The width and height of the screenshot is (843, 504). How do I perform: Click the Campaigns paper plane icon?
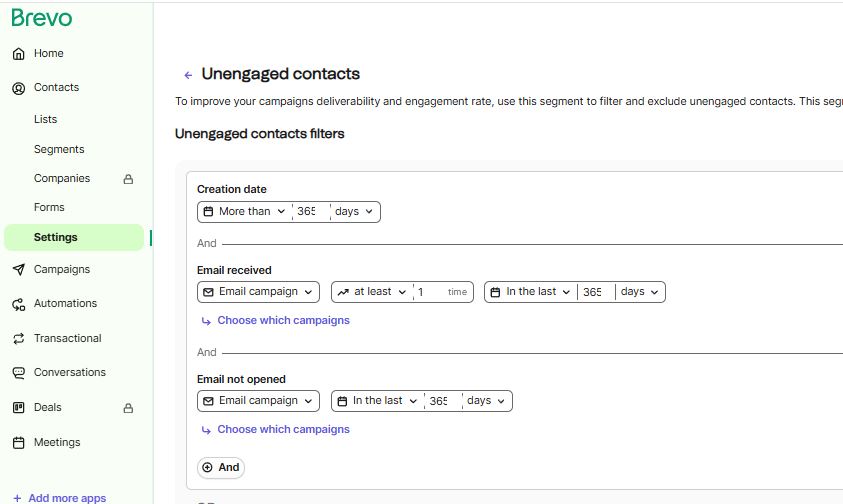click(18, 270)
